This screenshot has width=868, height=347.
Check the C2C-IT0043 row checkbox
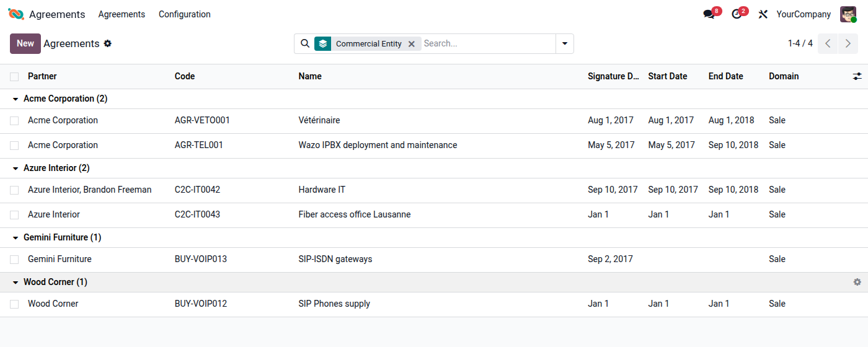[x=14, y=215]
